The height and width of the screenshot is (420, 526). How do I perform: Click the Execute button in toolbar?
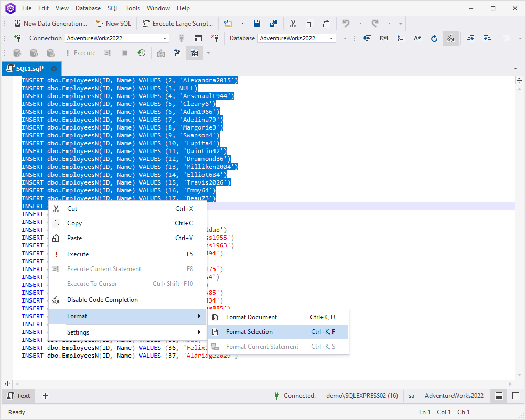point(81,53)
